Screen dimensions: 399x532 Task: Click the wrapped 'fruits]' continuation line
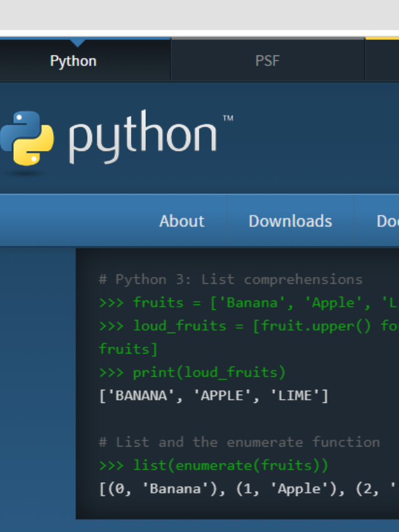(x=128, y=349)
